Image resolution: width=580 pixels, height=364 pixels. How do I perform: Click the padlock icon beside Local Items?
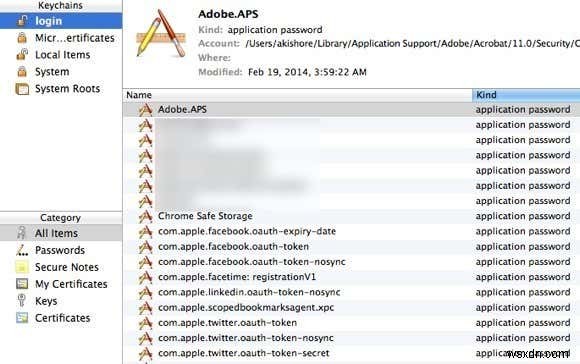[22, 55]
